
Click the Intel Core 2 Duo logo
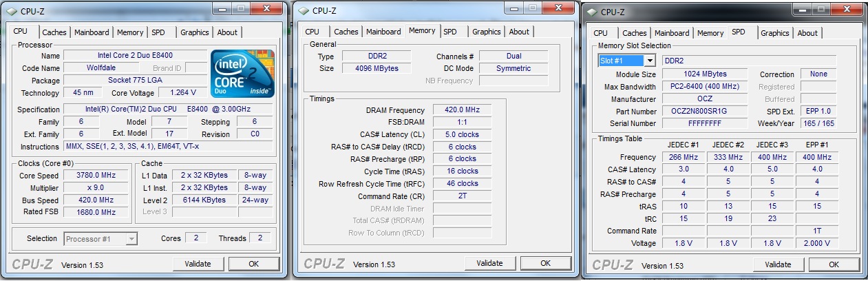tap(243, 74)
